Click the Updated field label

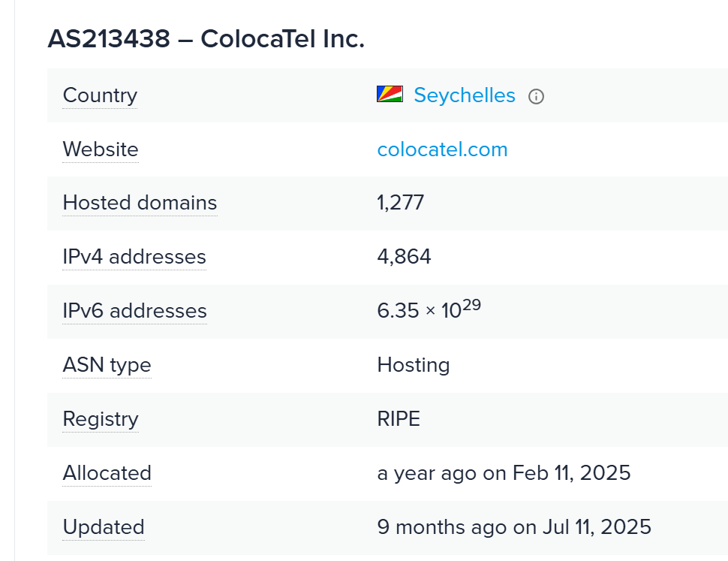pos(104,527)
